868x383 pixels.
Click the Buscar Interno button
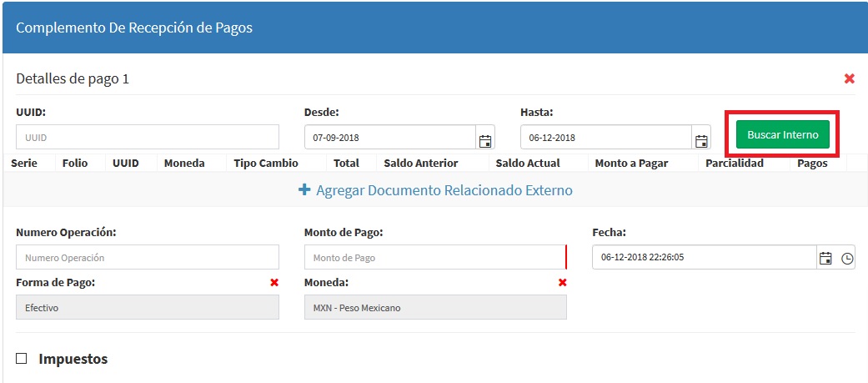pos(782,134)
